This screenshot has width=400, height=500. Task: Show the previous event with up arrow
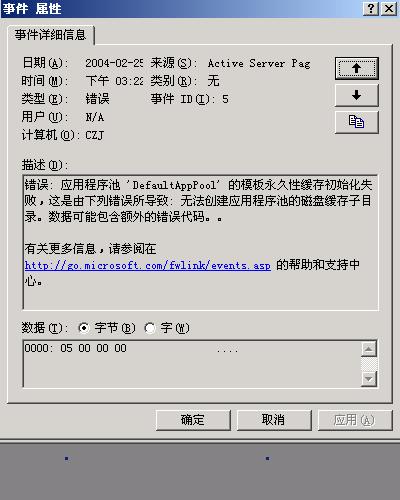(356, 68)
